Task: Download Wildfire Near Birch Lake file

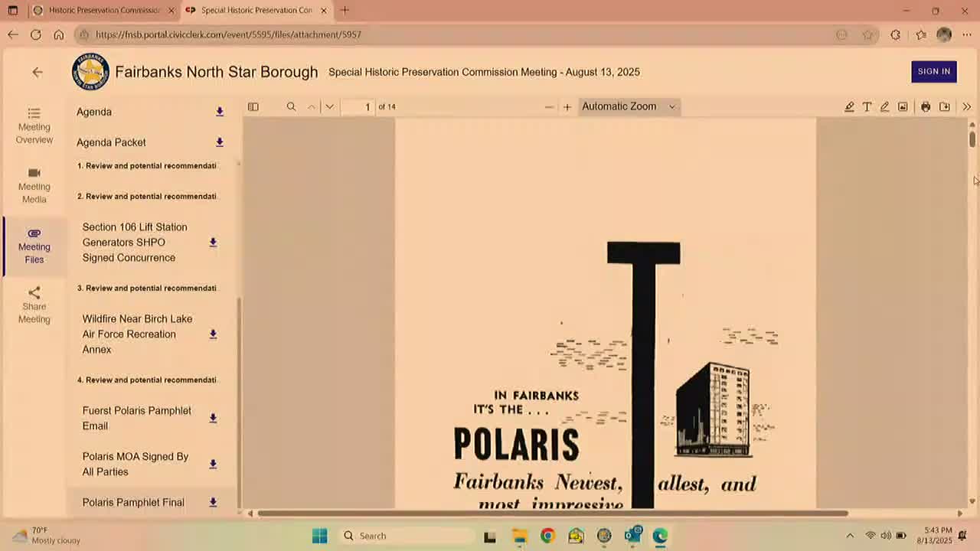Action: [x=213, y=334]
